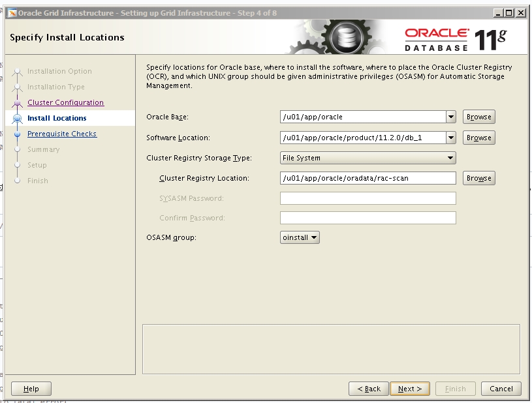This screenshot has height=403, width=532.
Task: Click the Install Locations step marker icon
Action: (18, 118)
